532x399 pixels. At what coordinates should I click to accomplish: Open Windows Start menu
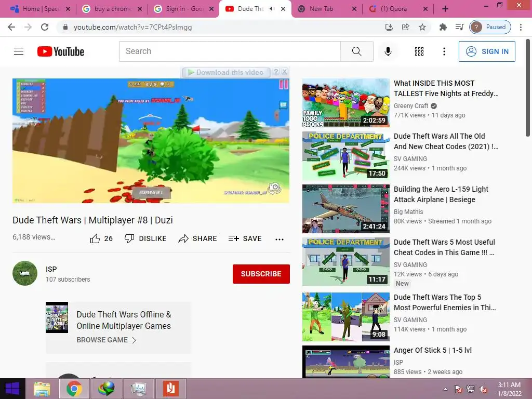(12, 389)
